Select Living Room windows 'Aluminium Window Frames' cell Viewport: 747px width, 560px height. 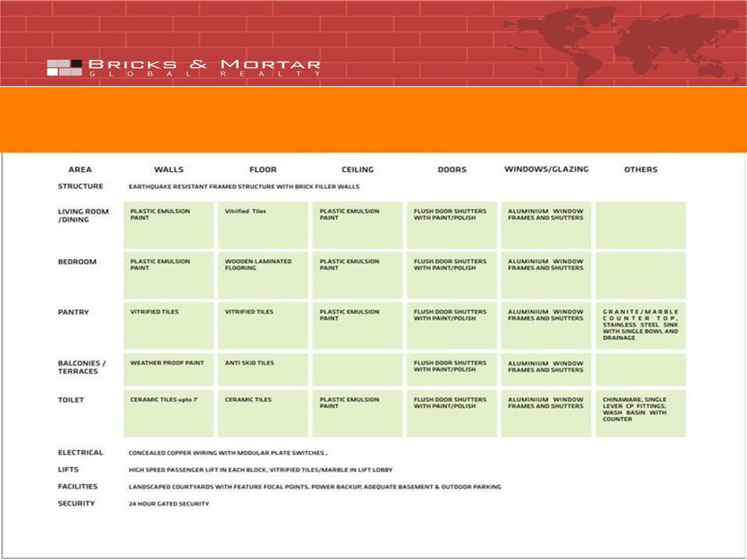tap(546, 226)
